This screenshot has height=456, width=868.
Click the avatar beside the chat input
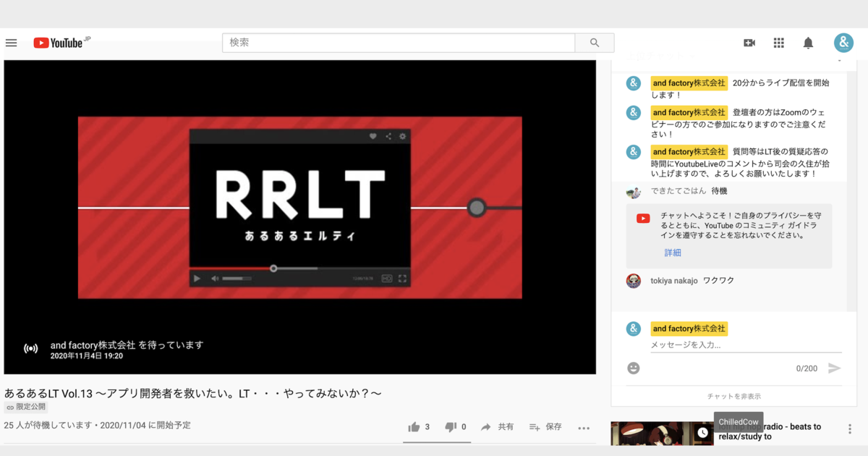[x=634, y=329]
